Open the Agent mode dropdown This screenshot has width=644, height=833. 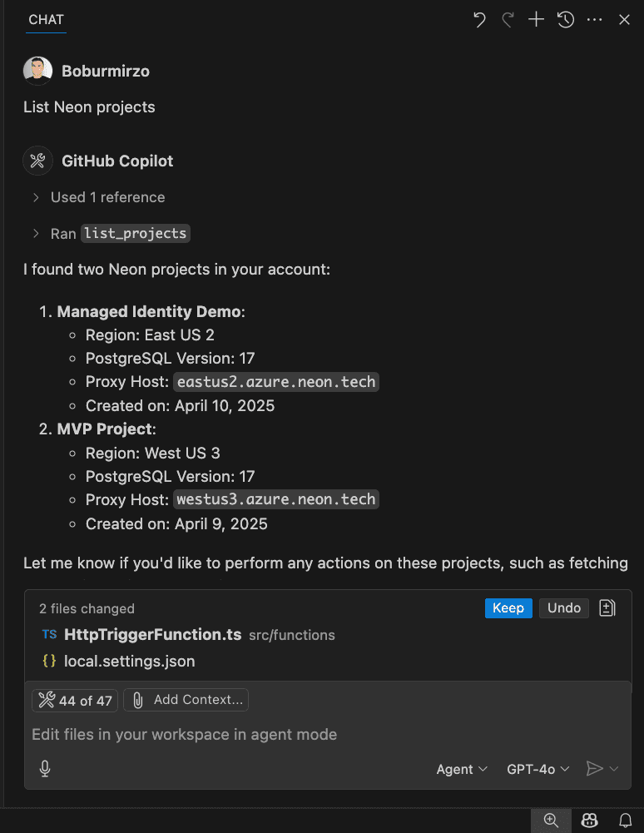click(462, 770)
